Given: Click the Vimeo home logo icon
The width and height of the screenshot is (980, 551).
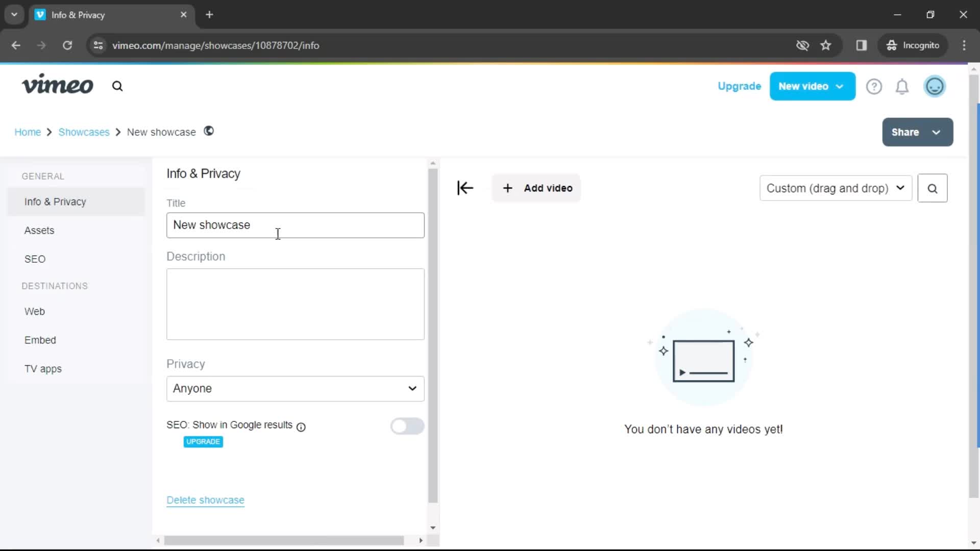Looking at the screenshot, I should point(57,86).
